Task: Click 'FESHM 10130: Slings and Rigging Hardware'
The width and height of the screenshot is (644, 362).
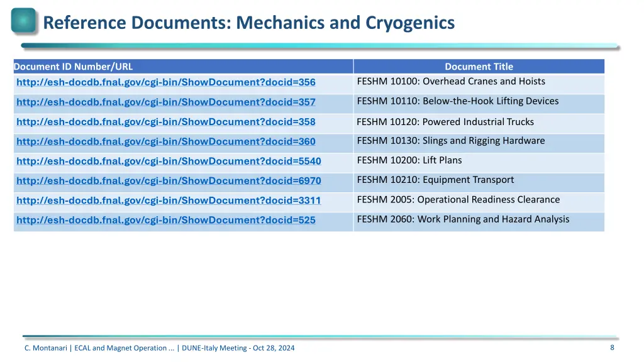Action: (450, 141)
